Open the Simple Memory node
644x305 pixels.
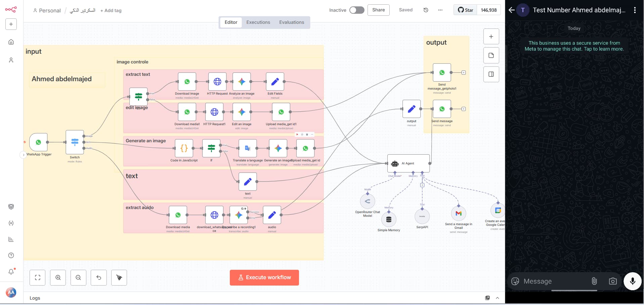click(x=389, y=219)
